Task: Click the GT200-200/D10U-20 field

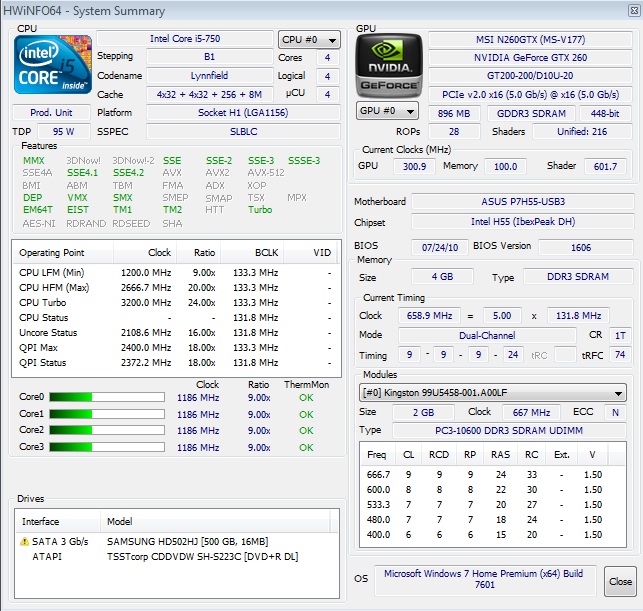Action: pyautogui.click(x=530, y=76)
